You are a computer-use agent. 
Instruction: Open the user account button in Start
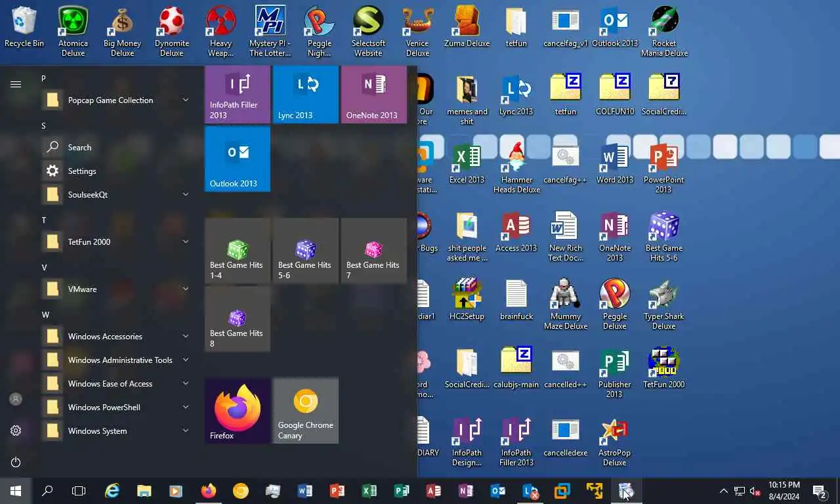tap(16, 399)
